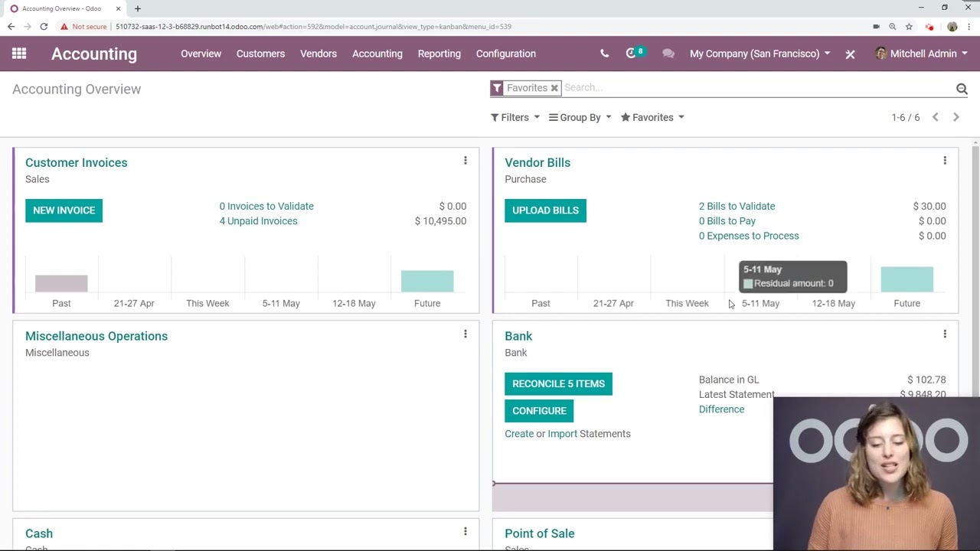Click the Difference link on Bank card

721,409
